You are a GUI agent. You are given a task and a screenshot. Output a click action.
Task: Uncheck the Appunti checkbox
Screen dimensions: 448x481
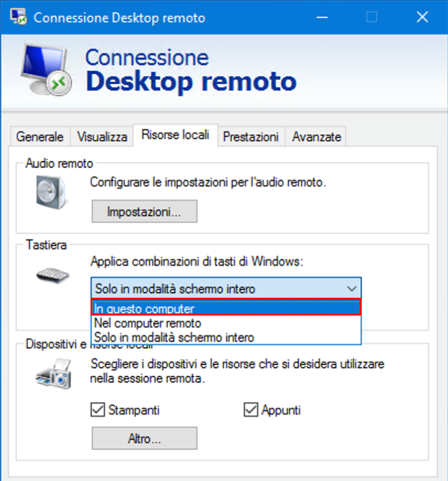coord(251,410)
